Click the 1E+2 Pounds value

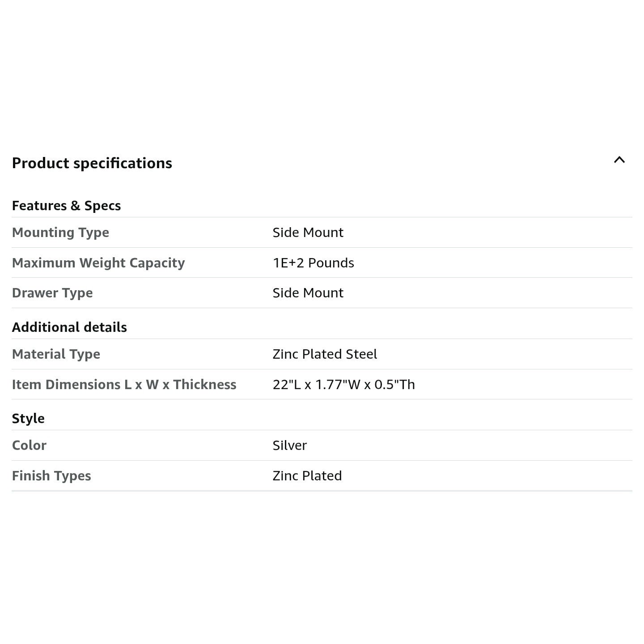pyautogui.click(x=313, y=263)
